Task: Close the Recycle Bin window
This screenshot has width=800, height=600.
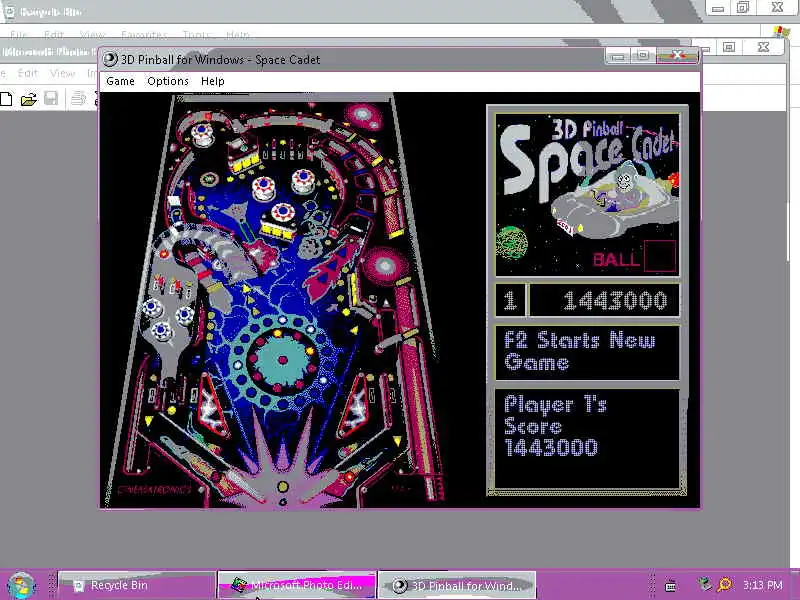Action: pos(777,7)
